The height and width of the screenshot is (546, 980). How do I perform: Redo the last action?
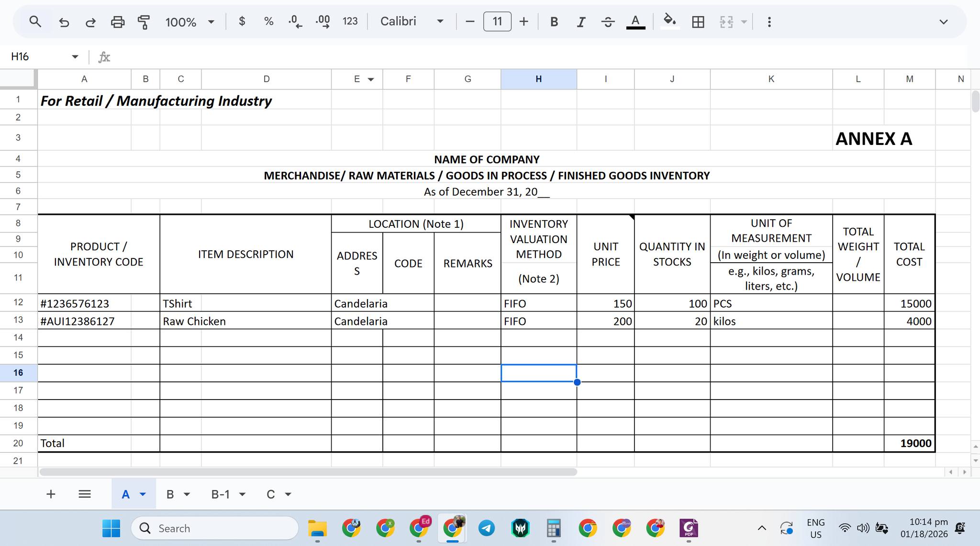90,22
